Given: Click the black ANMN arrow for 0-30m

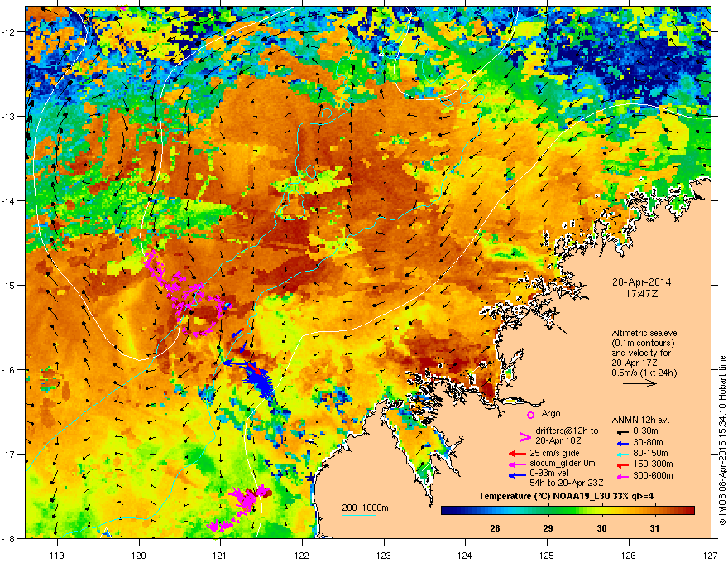Looking at the screenshot, I should click(621, 431).
